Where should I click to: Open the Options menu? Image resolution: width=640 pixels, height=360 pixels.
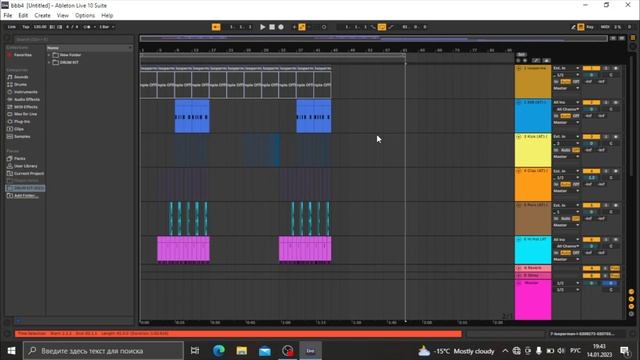click(x=85, y=16)
